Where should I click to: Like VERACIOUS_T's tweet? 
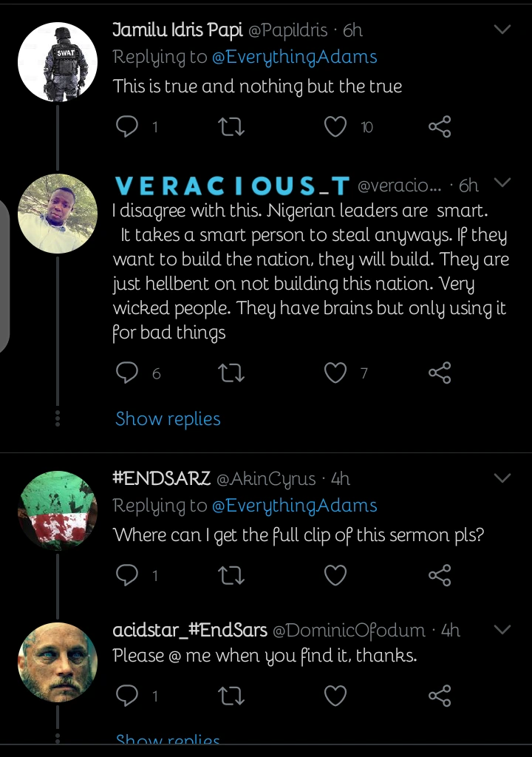click(335, 373)
